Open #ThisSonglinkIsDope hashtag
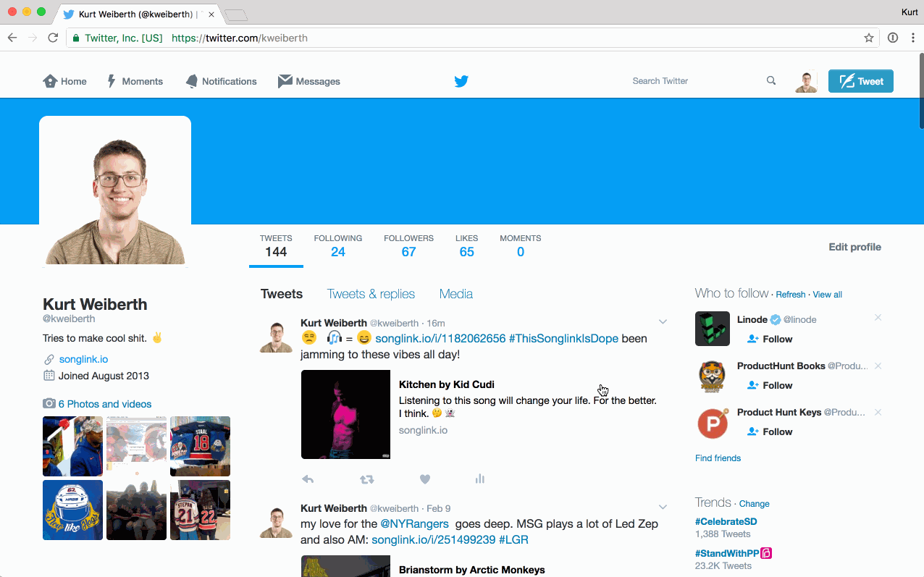 tap(563, 338)
